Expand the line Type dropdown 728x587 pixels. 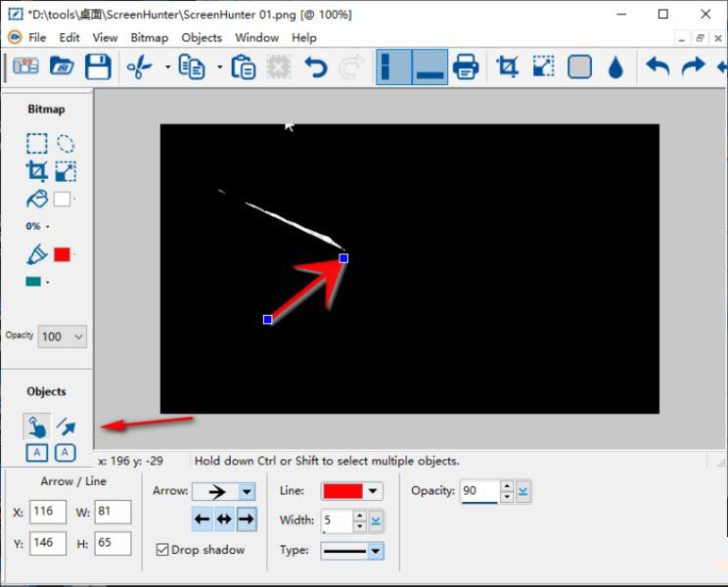click(376, 552)
